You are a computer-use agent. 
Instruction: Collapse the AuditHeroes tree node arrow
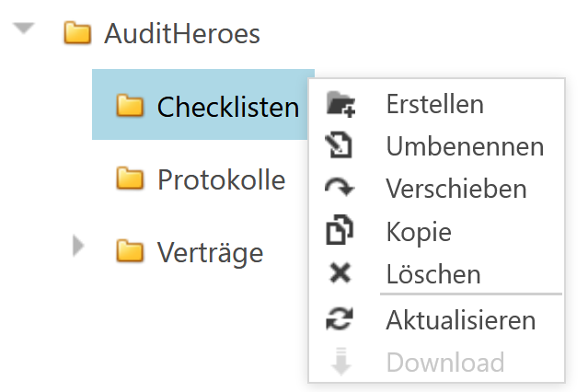[24, 29]
